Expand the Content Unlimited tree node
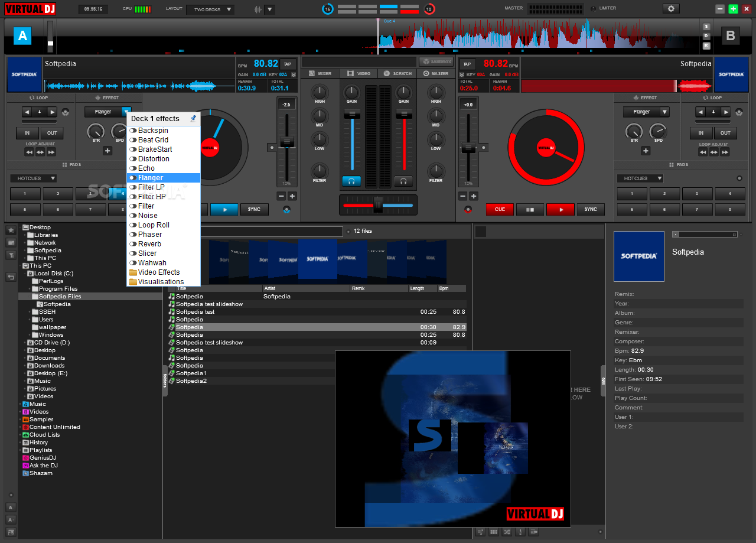Viewport: 756px width, 543px height. 20,427
